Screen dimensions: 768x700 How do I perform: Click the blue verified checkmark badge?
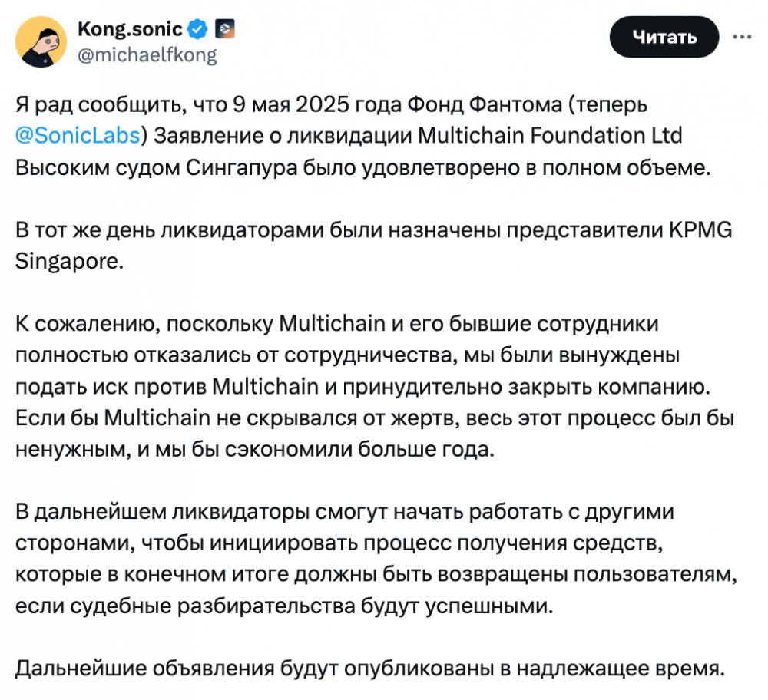197,29
